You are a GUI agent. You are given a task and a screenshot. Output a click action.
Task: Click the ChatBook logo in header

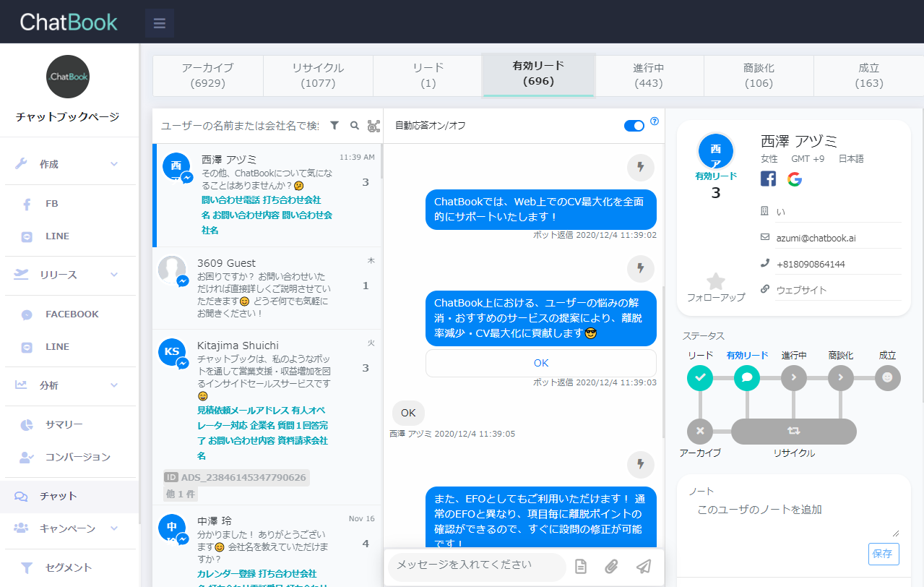(x=69, y=22)
